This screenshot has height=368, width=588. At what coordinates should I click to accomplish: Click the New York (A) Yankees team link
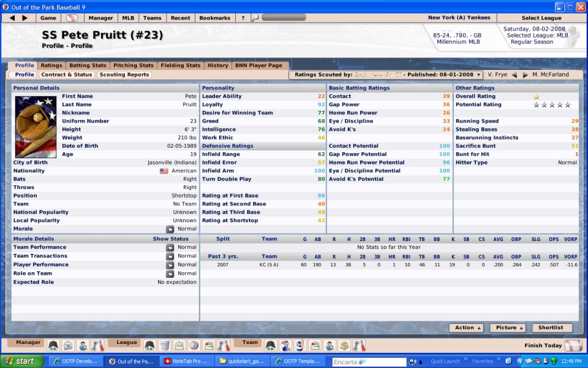[x=459, y=18]
